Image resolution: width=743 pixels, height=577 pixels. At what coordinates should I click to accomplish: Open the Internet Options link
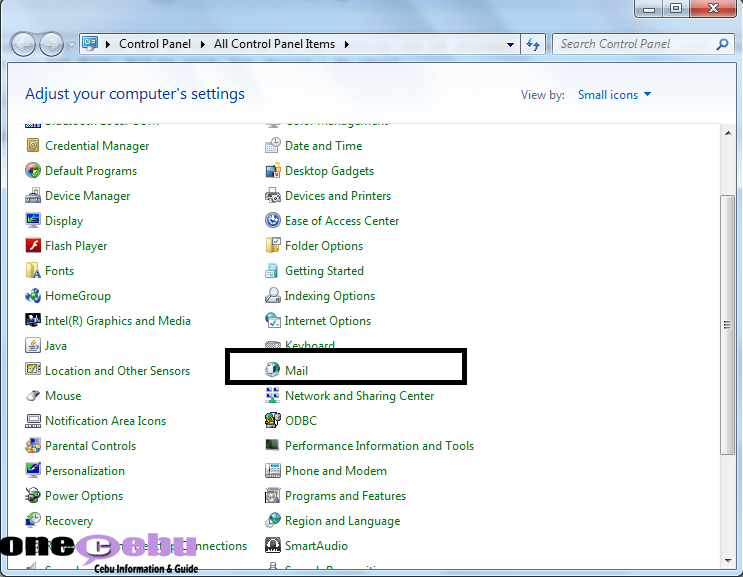[x=327, y=321]
